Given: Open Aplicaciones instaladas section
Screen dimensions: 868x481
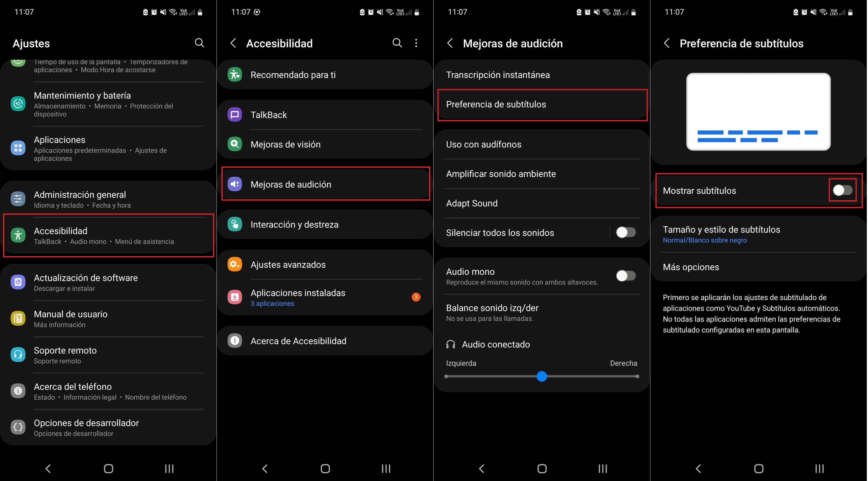Looking at the screenshot, I should [325, 297].
